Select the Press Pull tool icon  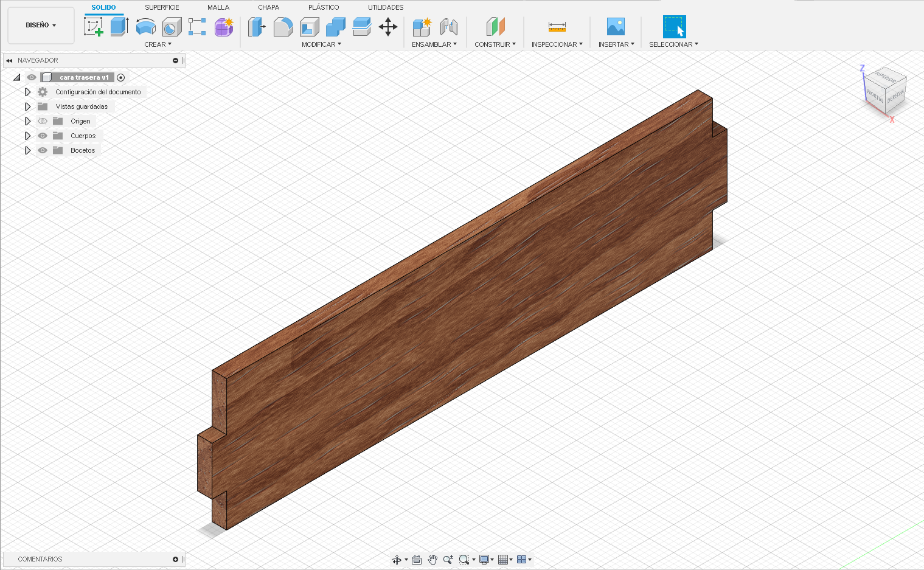point(257,27)
